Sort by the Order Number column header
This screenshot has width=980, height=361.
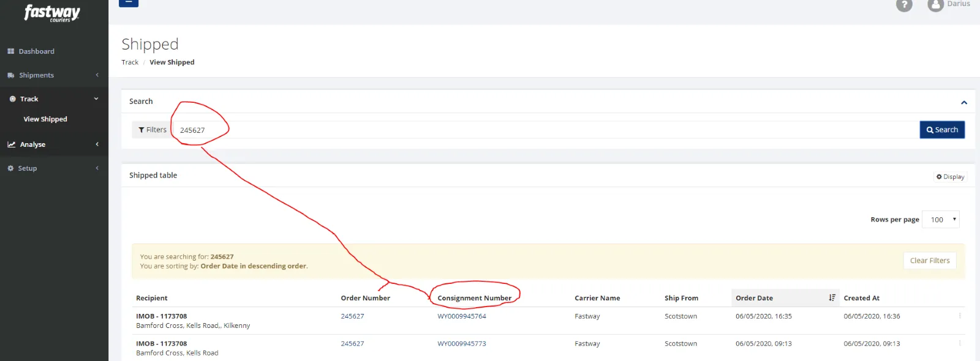(x=366, y=299)
